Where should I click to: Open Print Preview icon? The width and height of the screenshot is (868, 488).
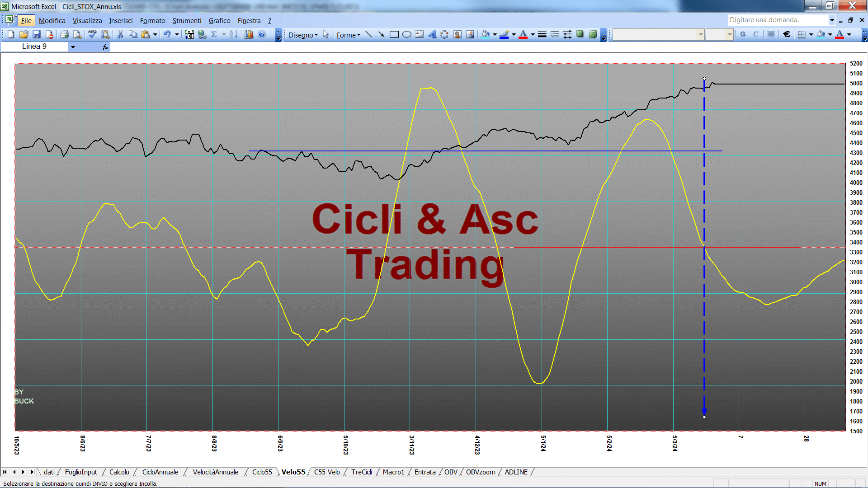click(77, 34)
